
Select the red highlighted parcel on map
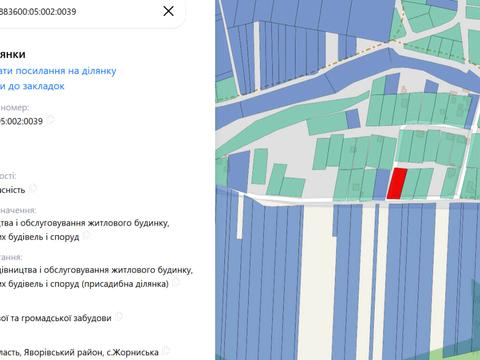tap(397, 183)
